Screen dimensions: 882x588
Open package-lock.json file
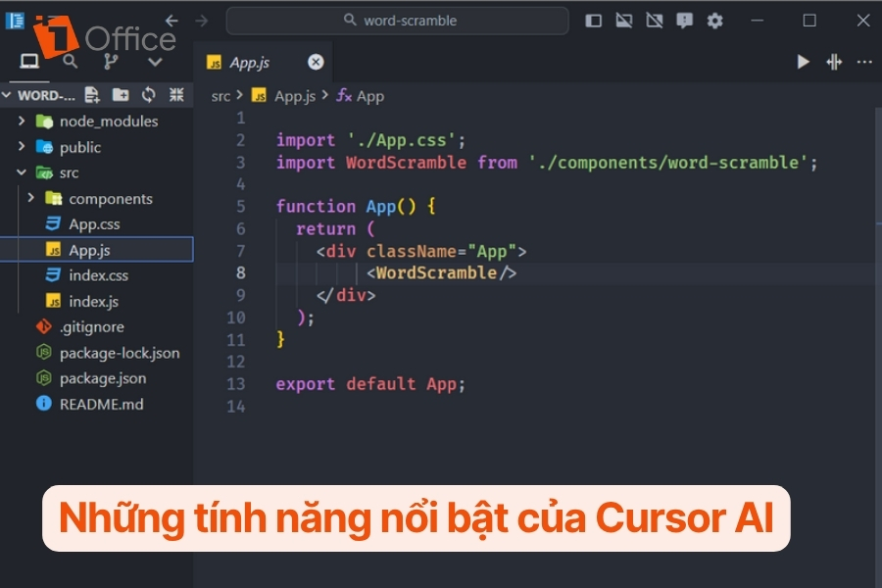(97, 353)
